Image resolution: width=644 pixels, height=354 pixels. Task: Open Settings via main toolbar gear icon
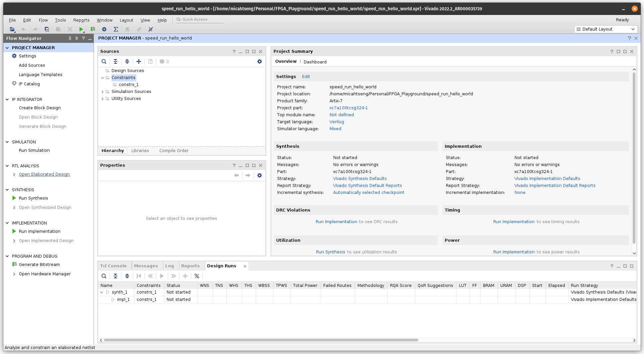(x=104, y=29)
